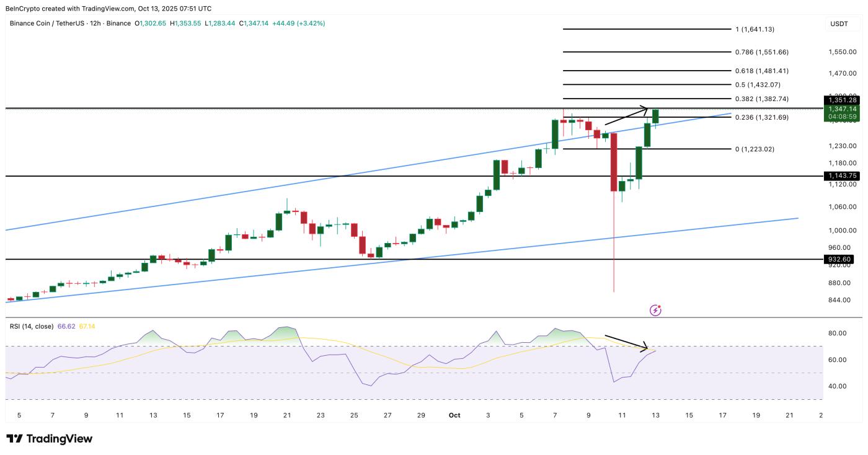Select the downward arrow on the RSI panel
This screenshot has height=455, width=868.
point(626,343)
